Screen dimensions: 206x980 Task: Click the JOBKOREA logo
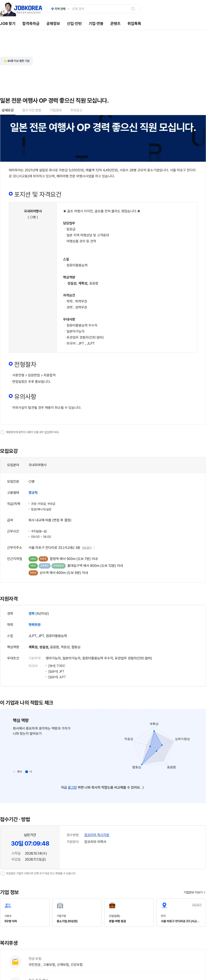point(28,8)
